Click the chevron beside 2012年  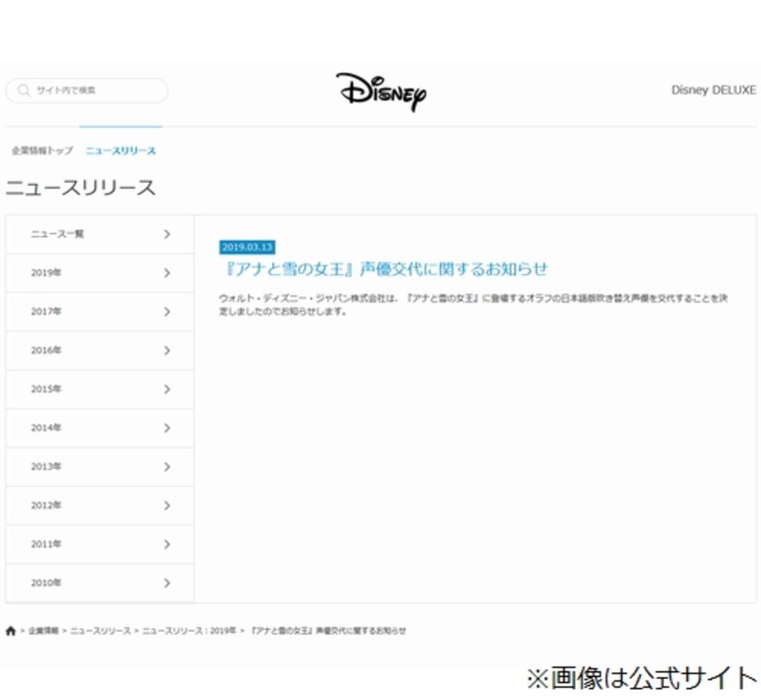pyautogui.click(x=167, y=505)
